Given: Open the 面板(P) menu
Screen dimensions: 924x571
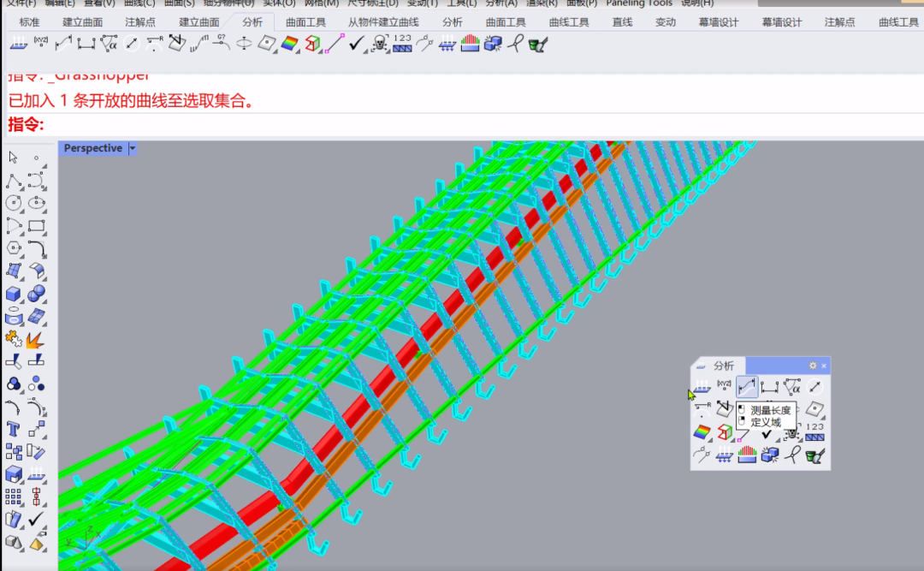Looking at the screenshot, I should coord(582,3).
